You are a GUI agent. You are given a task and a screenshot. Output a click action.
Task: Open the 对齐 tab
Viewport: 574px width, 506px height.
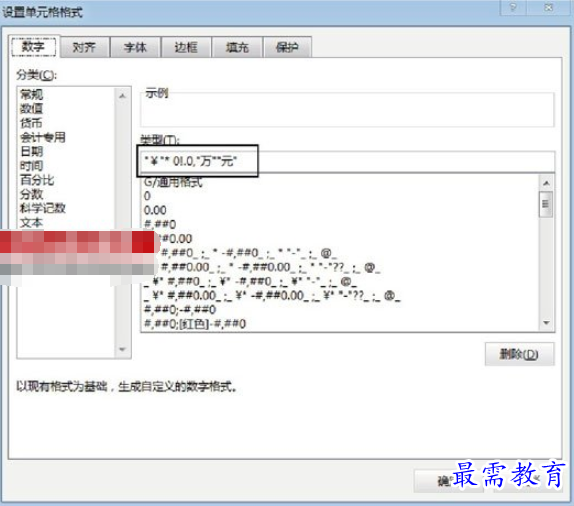(x=85, y=47)
